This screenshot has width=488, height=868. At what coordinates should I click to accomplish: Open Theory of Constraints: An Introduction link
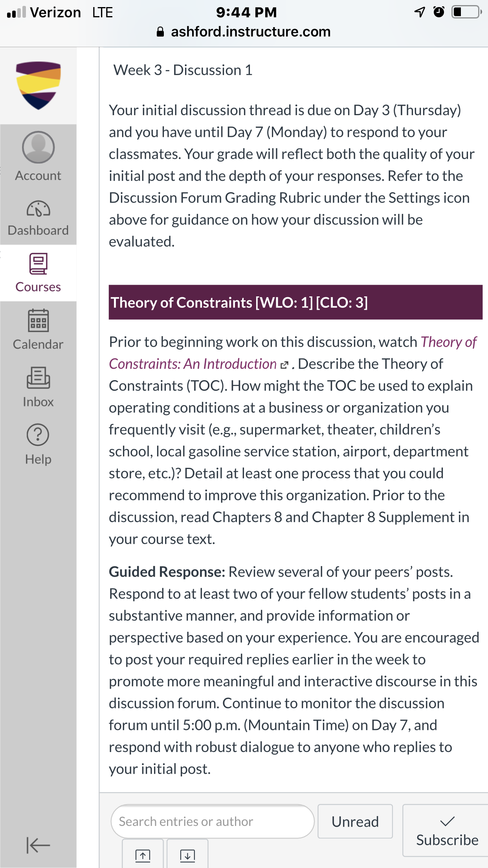(293, 353)
